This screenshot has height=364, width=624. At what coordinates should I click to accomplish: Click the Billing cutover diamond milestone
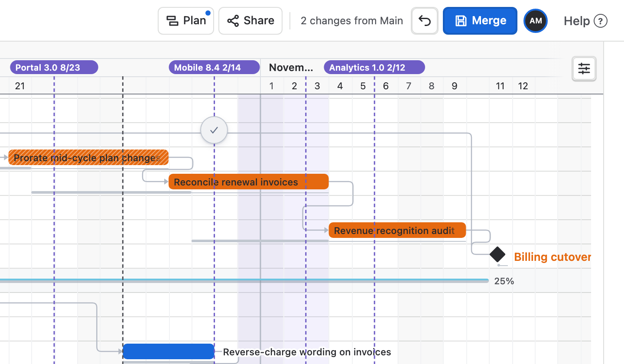(x=497, y=255)
